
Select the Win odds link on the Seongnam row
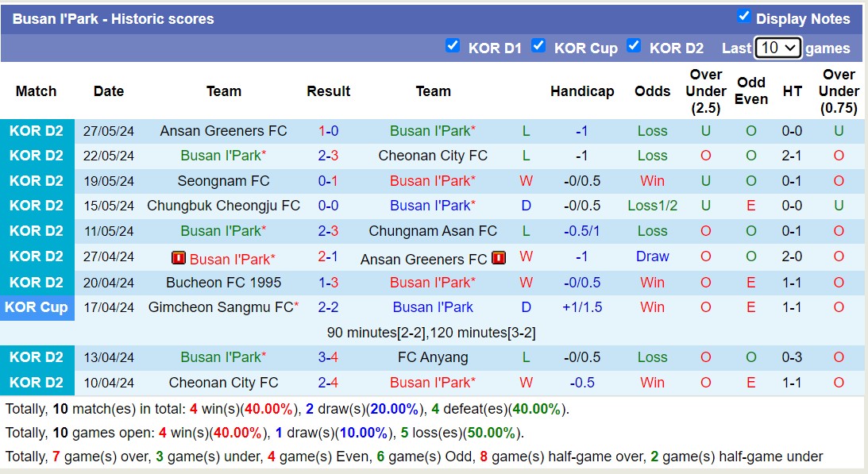tap(652, 180)
